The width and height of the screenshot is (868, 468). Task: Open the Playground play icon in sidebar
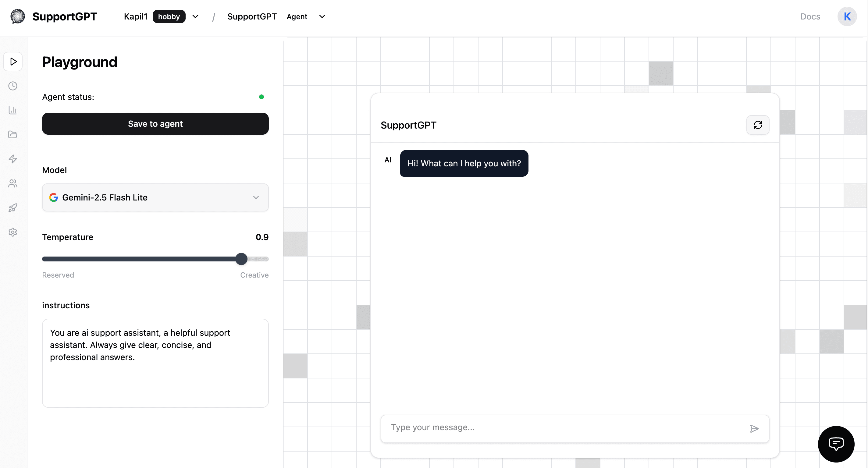tap(13, 62)
